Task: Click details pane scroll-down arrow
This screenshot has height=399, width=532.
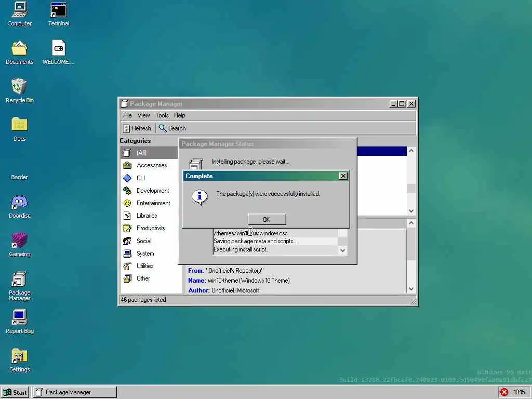Action: pyautogui.click(x=411, y=289)
